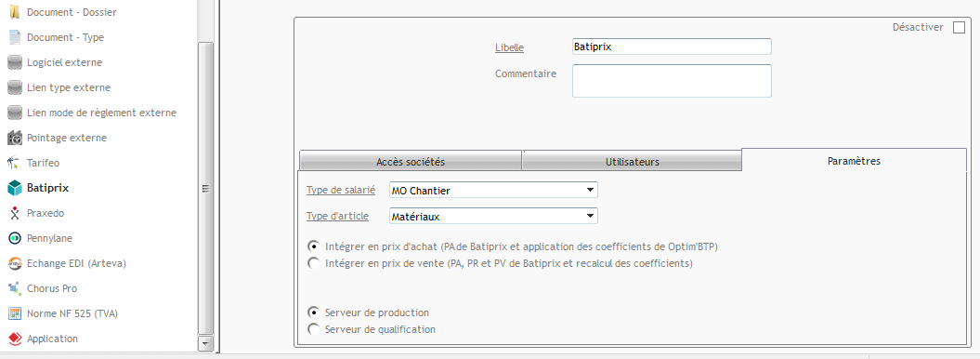Open Document - Dossier entry
Viewport: 980px width, 359px height.
[x=72, y=12]
